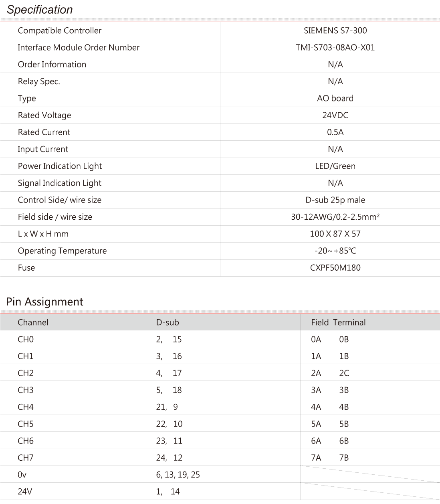Screen dimensions: 440x504
Task: Select D-sub pins '1, 14'
Action: coord(168,492)
